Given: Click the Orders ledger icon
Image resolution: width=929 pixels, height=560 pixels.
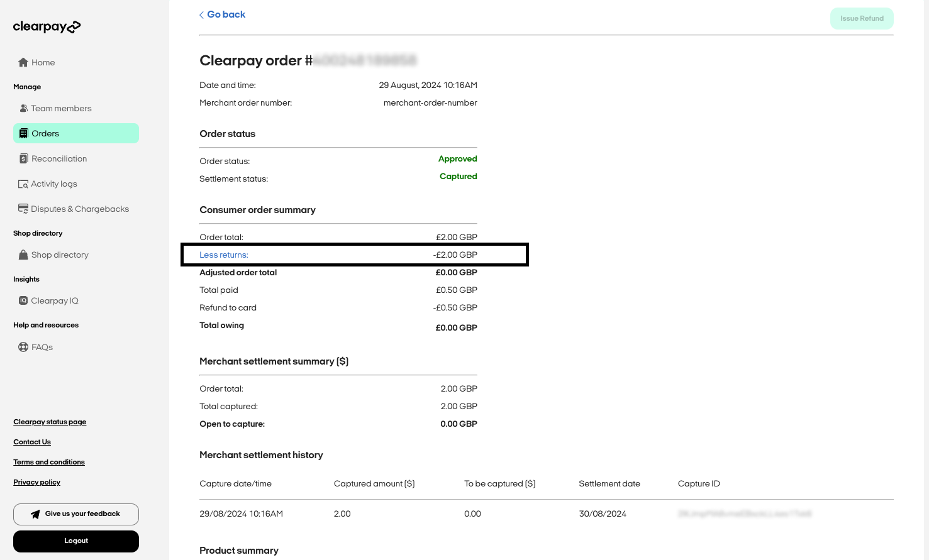Looking at the screenshot, I should point(24,133).
